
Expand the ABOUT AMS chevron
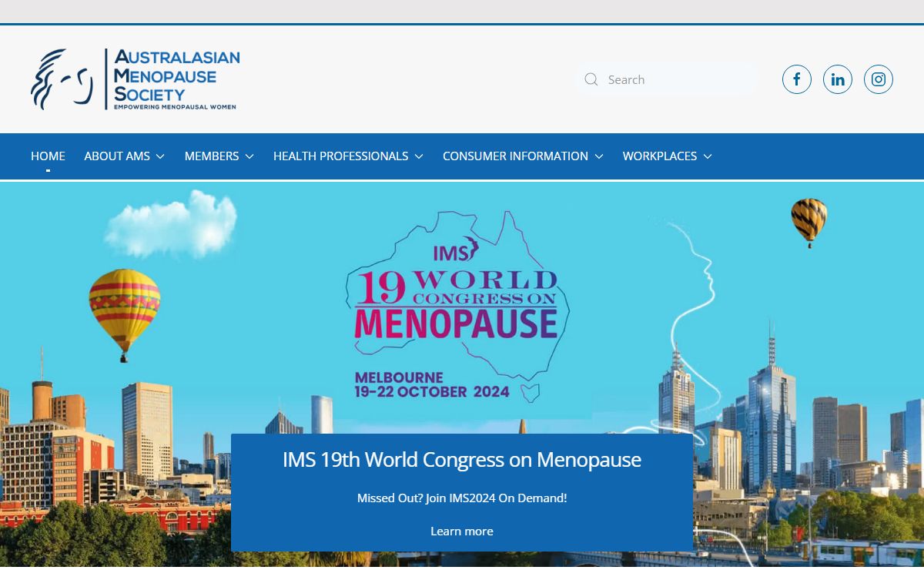160,156
